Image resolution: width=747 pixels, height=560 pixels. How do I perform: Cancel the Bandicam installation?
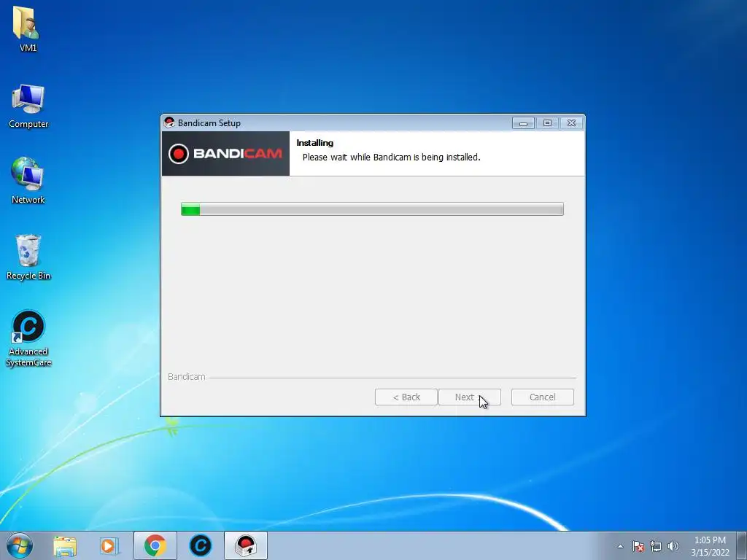542,397
